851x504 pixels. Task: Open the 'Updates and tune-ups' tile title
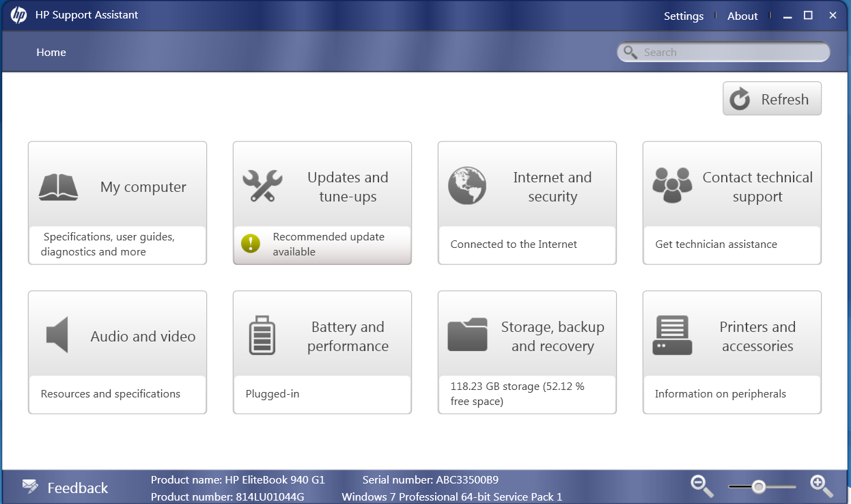pos(348,187)
